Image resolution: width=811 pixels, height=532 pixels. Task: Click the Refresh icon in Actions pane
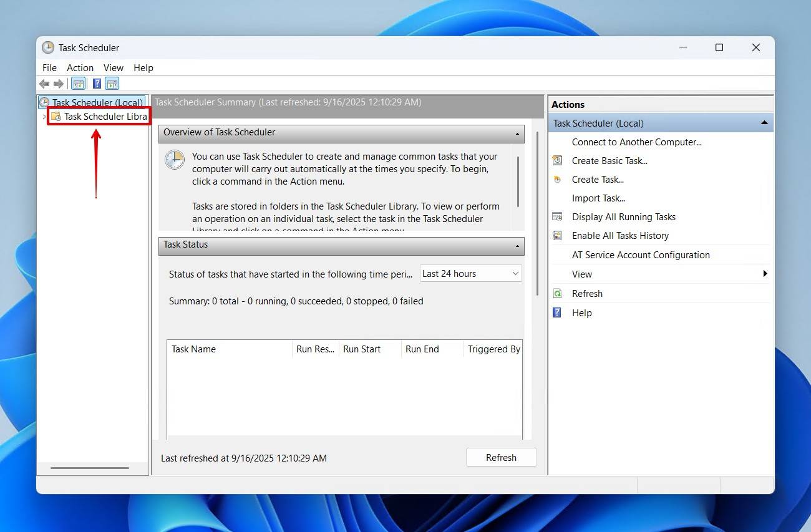pos(557,293)
